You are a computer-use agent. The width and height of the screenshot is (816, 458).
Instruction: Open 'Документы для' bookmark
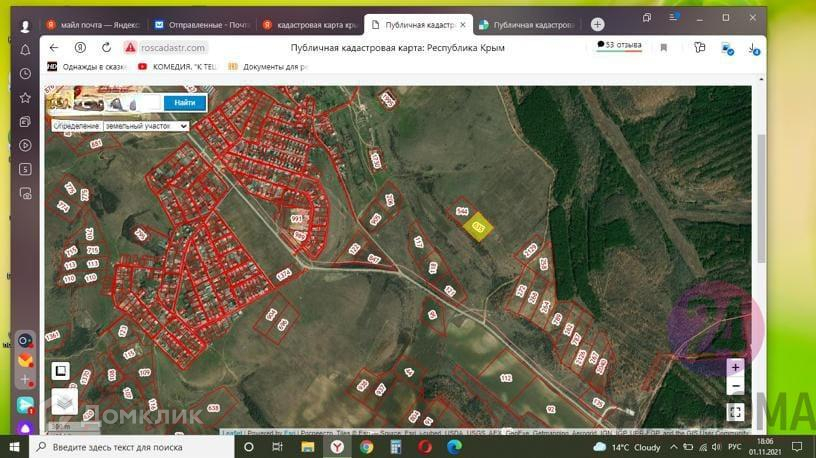click(x=269, y=67)
